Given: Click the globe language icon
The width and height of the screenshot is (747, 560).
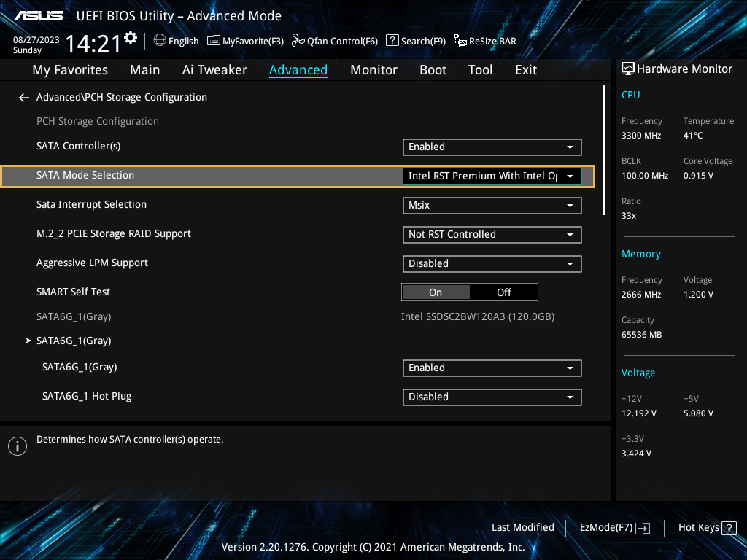Looking at the screenshot, I should (x=160, y=41).
